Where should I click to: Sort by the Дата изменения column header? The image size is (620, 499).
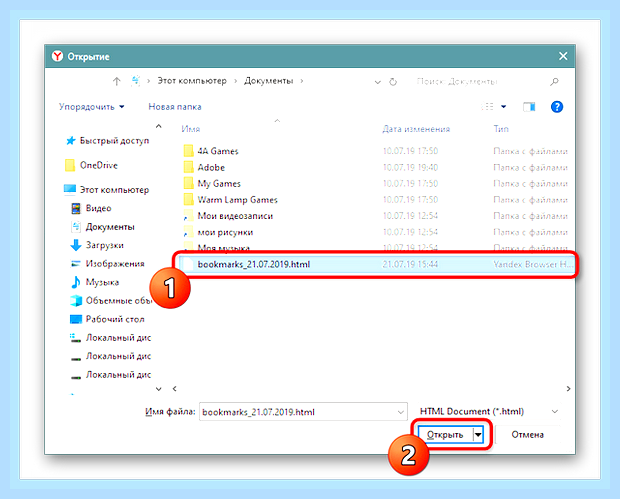tap(416, 129)
